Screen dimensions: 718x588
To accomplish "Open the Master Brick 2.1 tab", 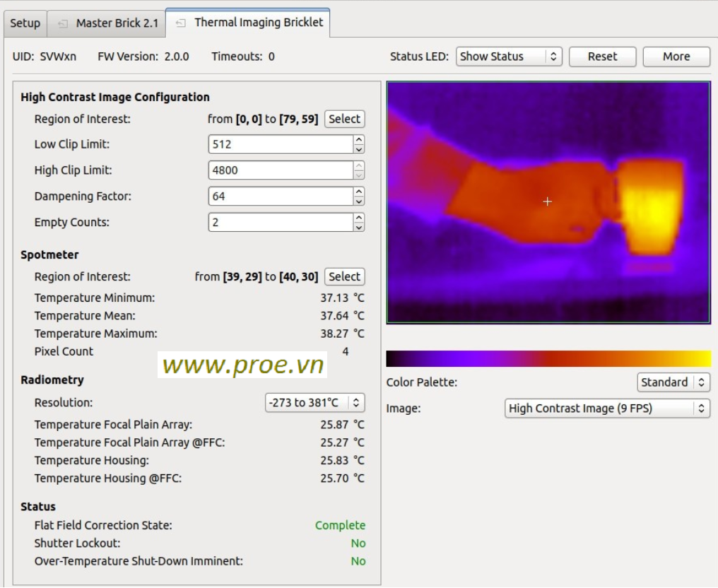I will tap(107, 23).
